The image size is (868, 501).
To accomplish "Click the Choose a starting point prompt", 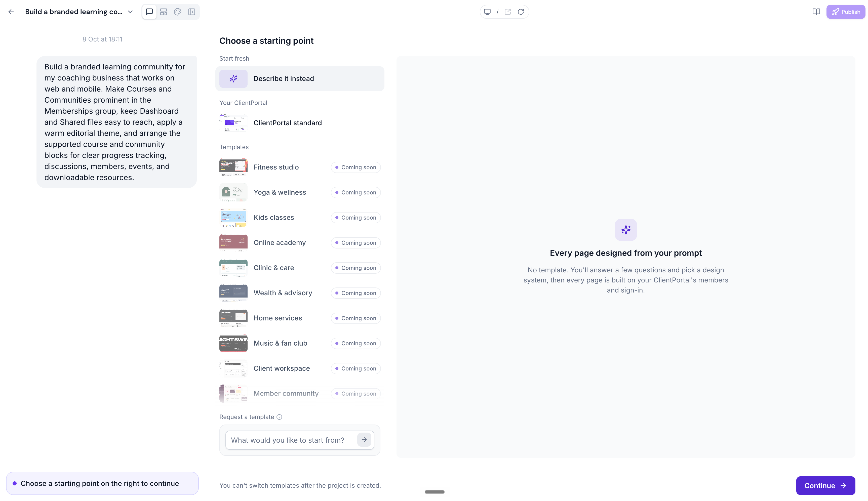I will (102, 483).
